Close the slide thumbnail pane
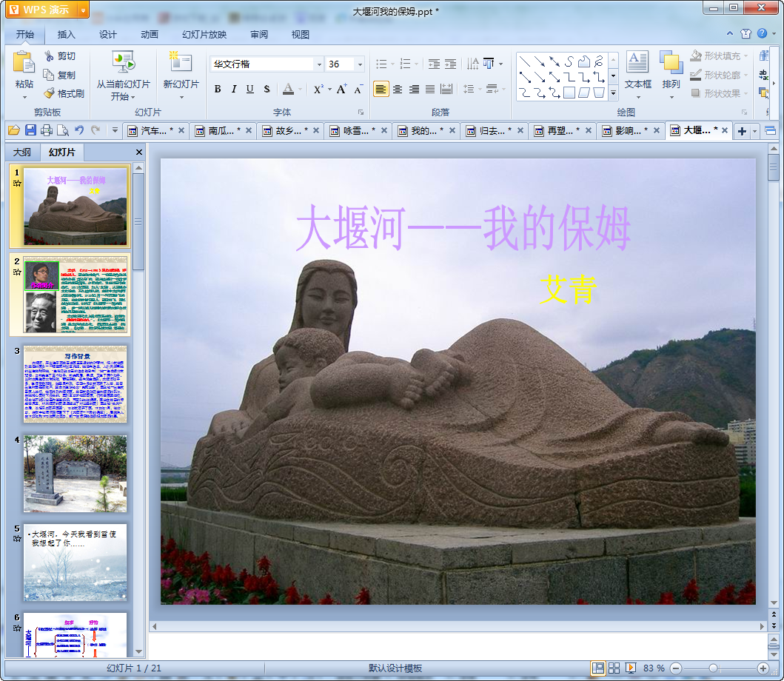Image resolution: width=784 pixels, height=681 pixels. 139,152
